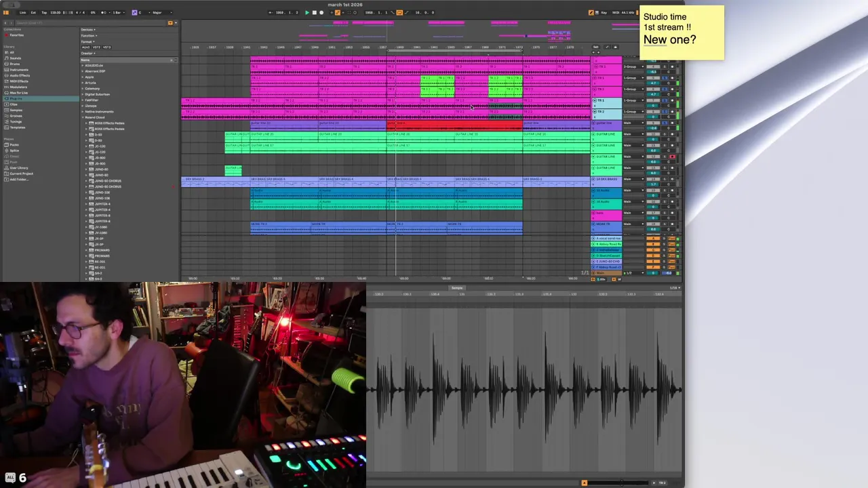Open the Audio Effects browser category
Screen dimensions: 868x488
pyautogui.click(x=18, y=75)
